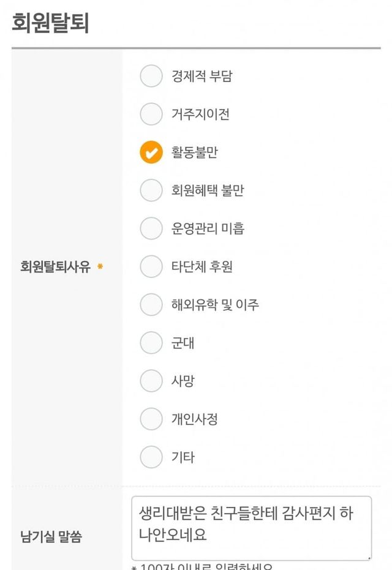Click the 운영관리 미흡 label text

[208, 228]
